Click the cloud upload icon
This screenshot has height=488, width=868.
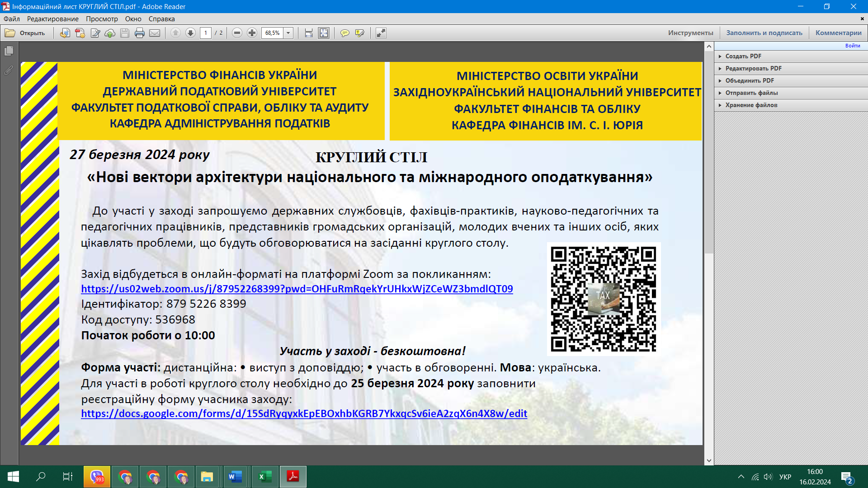point(110,33)
